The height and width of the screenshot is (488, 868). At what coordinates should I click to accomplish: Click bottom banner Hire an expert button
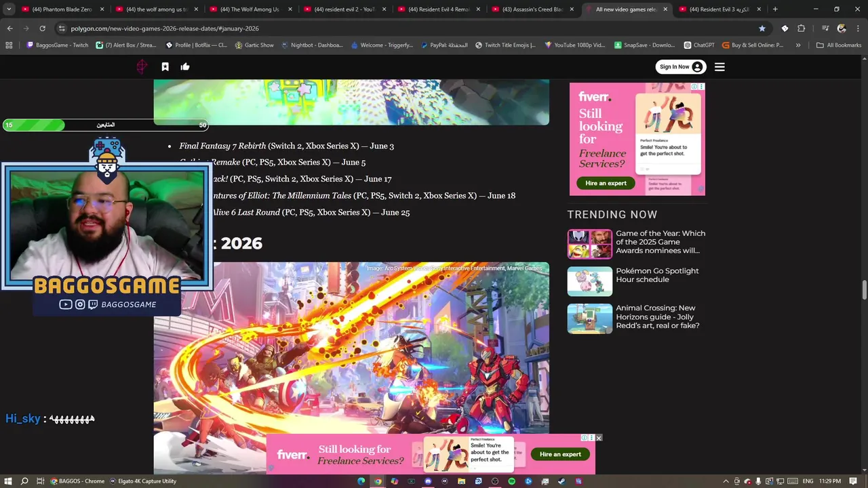point(560,454)
